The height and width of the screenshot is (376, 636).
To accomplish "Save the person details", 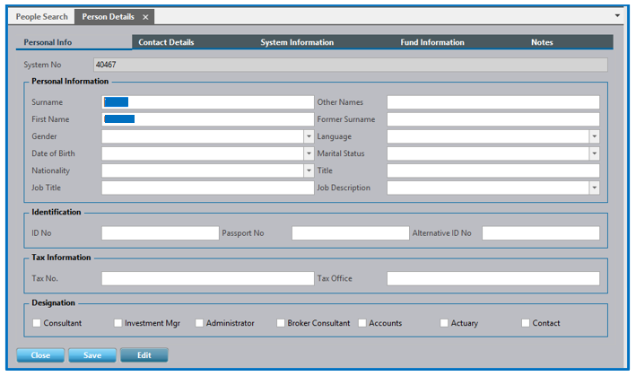I will tap(92, 355).
